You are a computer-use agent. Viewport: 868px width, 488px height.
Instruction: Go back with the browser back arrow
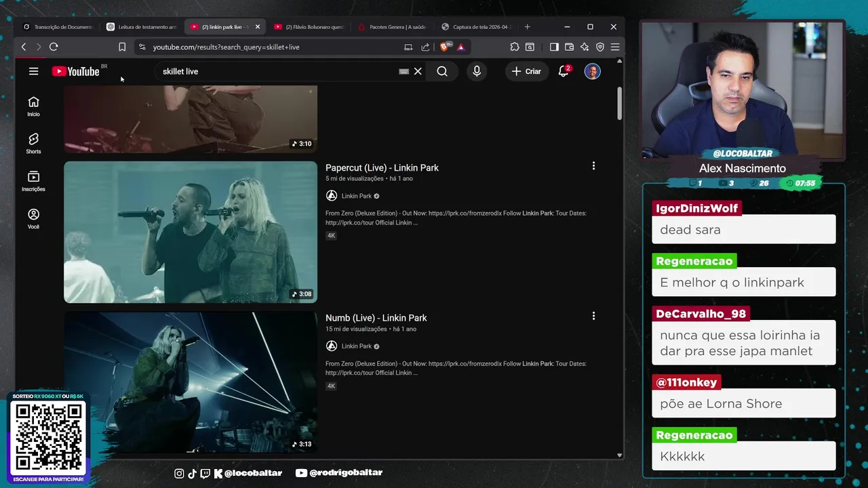(x=24, y=47)
